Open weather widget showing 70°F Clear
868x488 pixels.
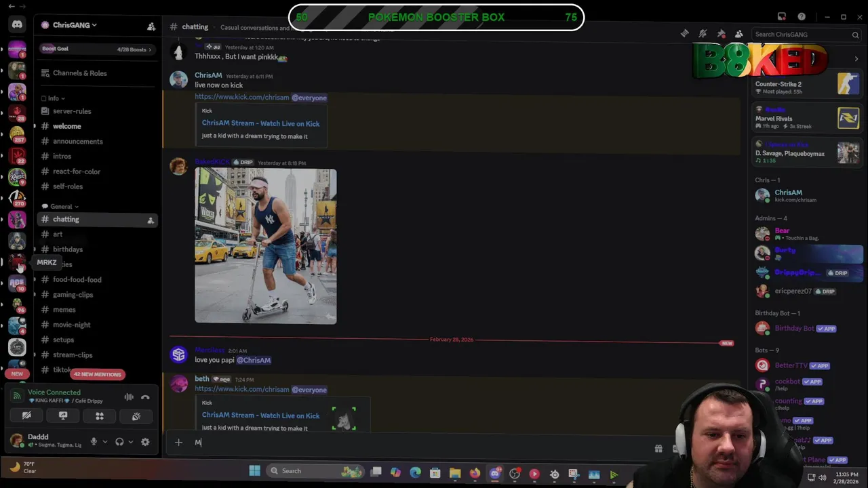point(24,467)
